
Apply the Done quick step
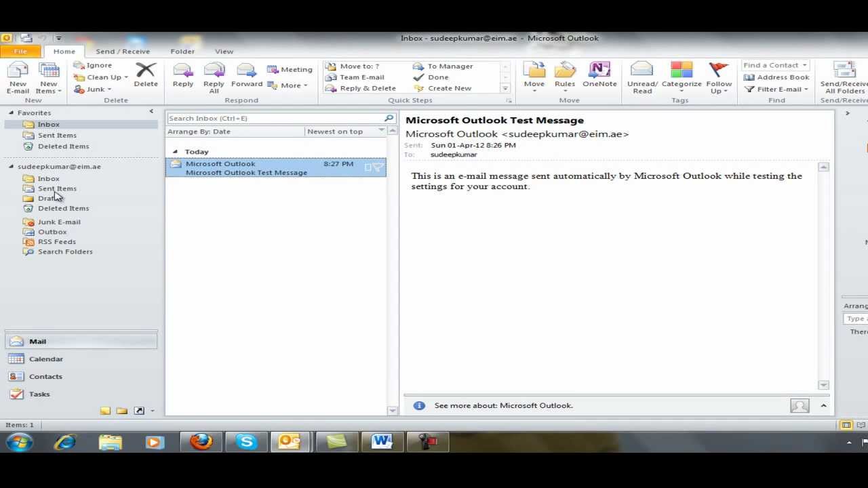pyautogui.click(x=431, y=77)
